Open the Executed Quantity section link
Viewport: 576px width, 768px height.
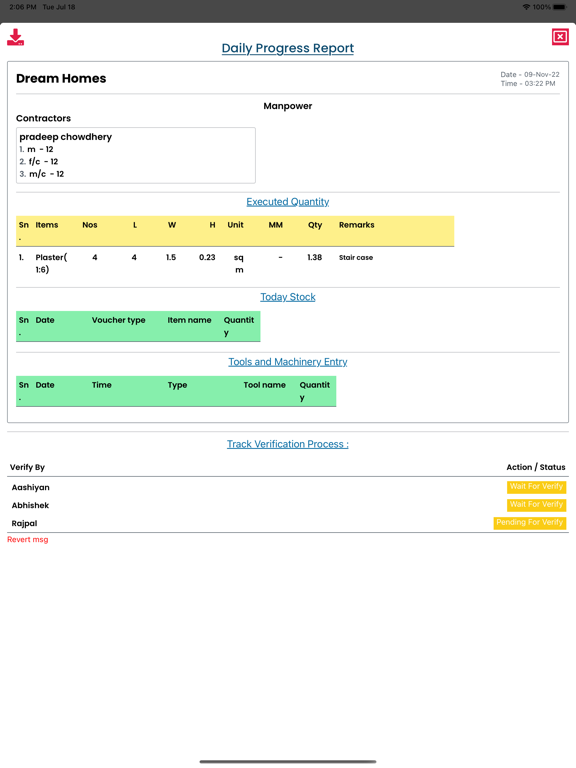tap(288, 202)
